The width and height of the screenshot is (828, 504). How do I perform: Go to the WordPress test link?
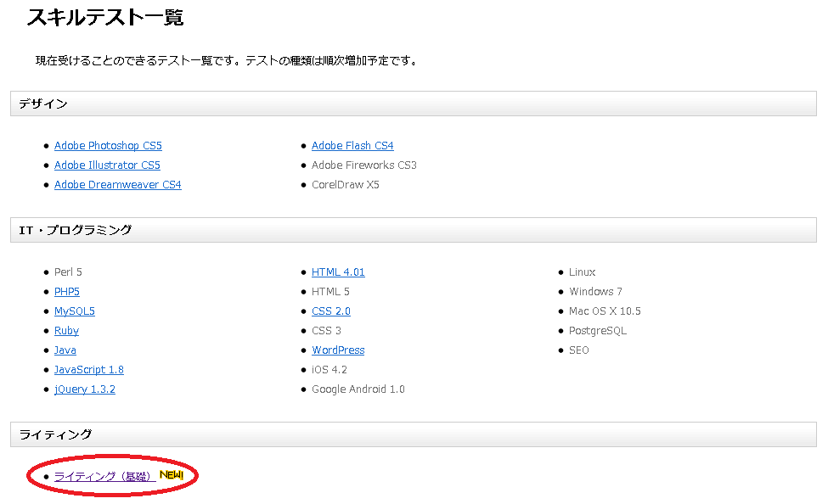tap(338, 350)
